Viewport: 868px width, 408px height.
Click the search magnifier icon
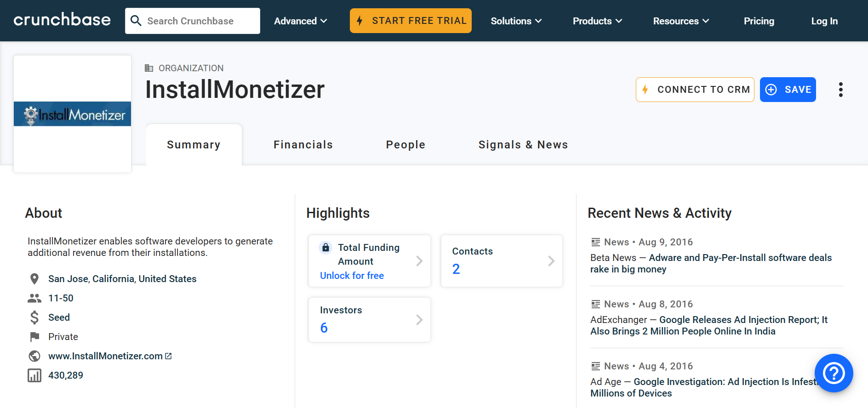[x=136, y=21]
